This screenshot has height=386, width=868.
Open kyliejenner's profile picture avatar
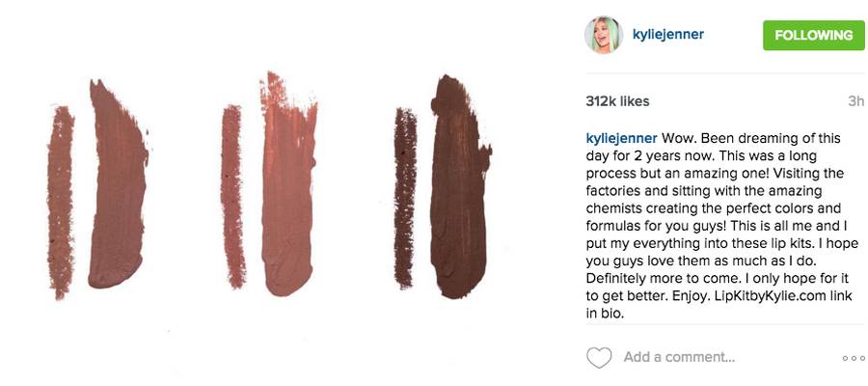click(x=604, y=35)
